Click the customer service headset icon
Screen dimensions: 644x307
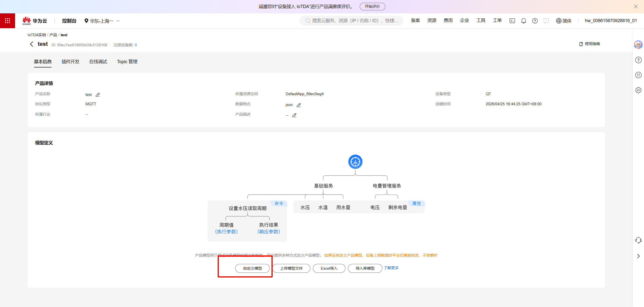coord(638,240)
